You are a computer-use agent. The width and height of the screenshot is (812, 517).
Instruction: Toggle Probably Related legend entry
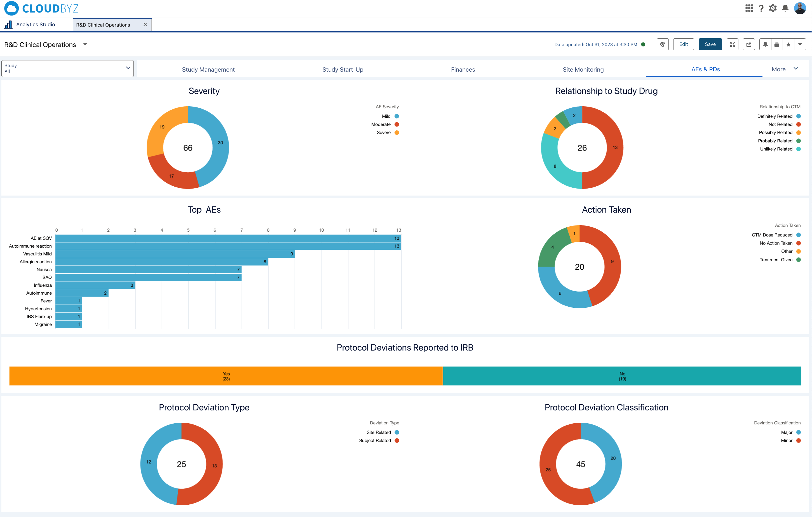tap(779, 141)
